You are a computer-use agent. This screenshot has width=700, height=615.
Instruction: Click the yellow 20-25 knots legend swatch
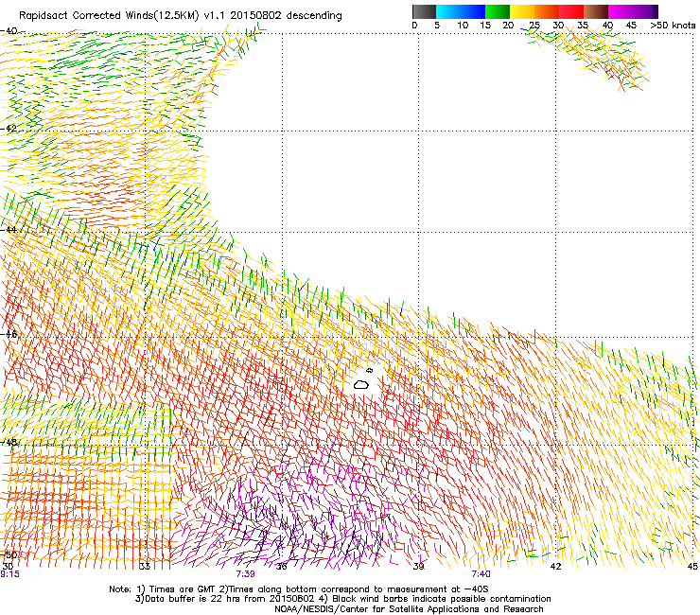tap(522, 11)
